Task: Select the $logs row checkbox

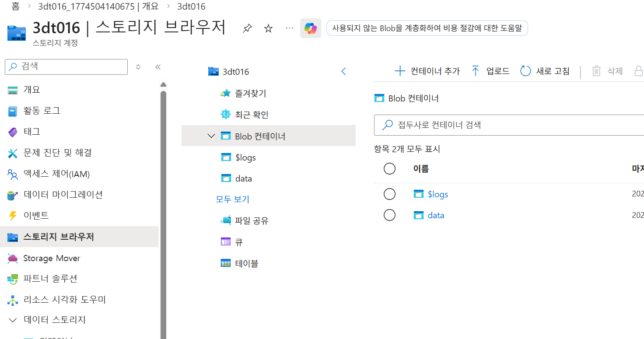Action: click(389, 194)
